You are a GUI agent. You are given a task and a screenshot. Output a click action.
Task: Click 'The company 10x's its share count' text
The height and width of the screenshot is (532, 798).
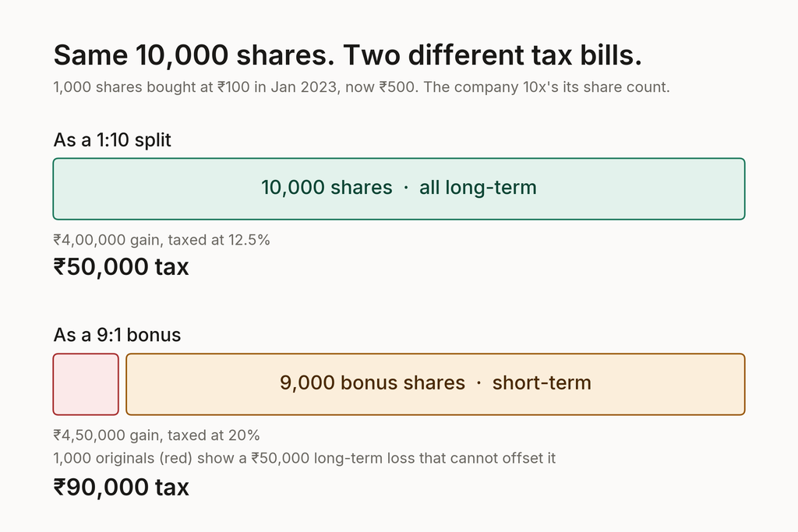pos(546,87)
